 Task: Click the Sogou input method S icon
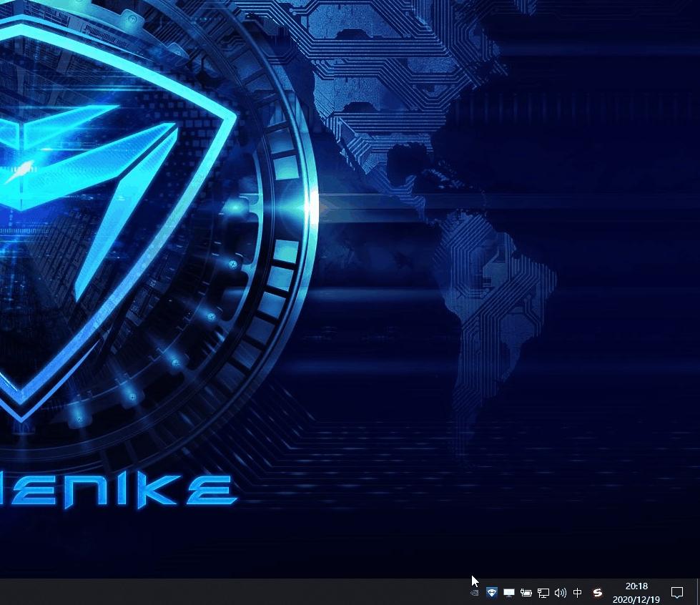[597, 593]
